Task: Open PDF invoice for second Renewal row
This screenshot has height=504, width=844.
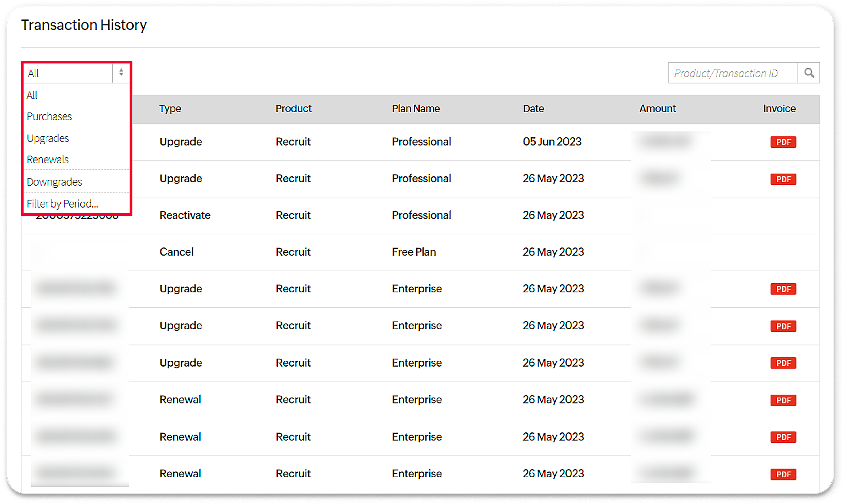Action: point(783,437)
